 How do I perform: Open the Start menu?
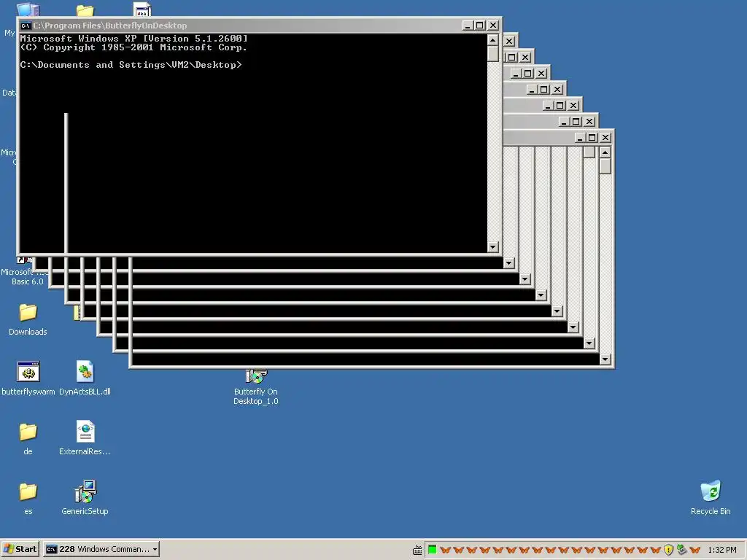20,549
